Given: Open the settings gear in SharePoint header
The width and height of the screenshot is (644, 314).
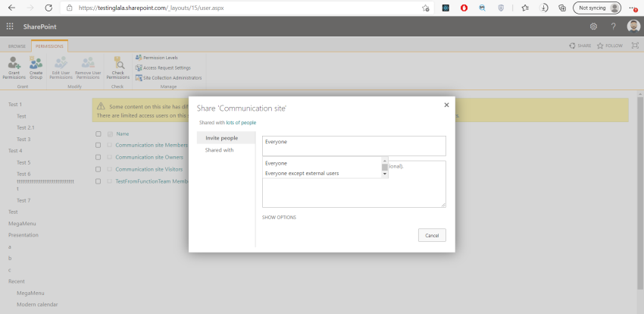Looking at the screenshot, I should (x=593, y=27).
